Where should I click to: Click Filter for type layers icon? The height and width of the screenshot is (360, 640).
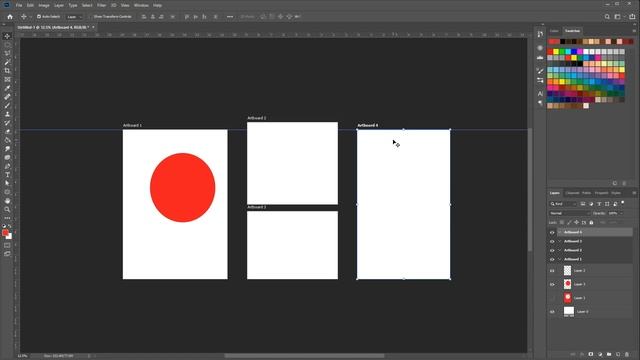pos(599,204)
